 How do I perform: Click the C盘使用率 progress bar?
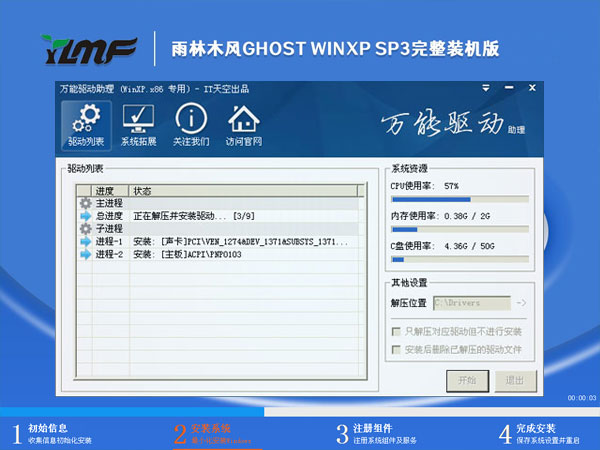[x=460, y=259]
